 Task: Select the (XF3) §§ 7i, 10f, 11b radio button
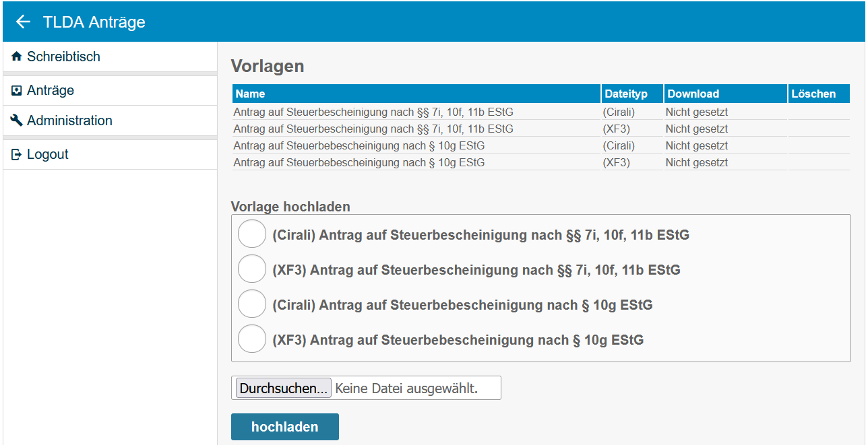(251, 269)
